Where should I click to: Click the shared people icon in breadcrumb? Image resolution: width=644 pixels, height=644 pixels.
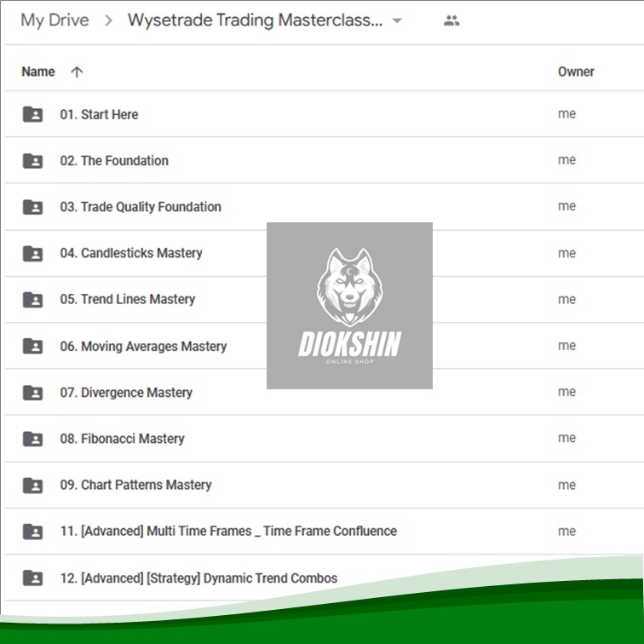pyautogui.click(x=451, y=20)
